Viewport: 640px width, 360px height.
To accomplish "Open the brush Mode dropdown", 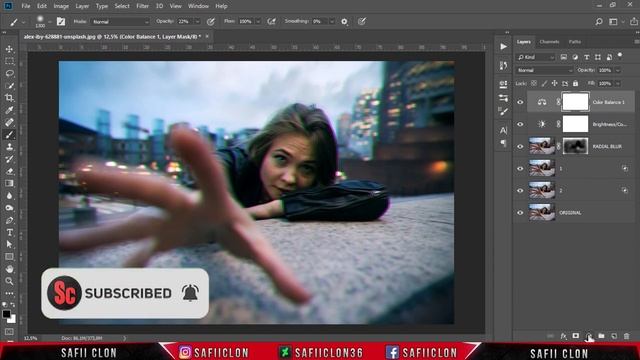I will (x=120, y=22).
